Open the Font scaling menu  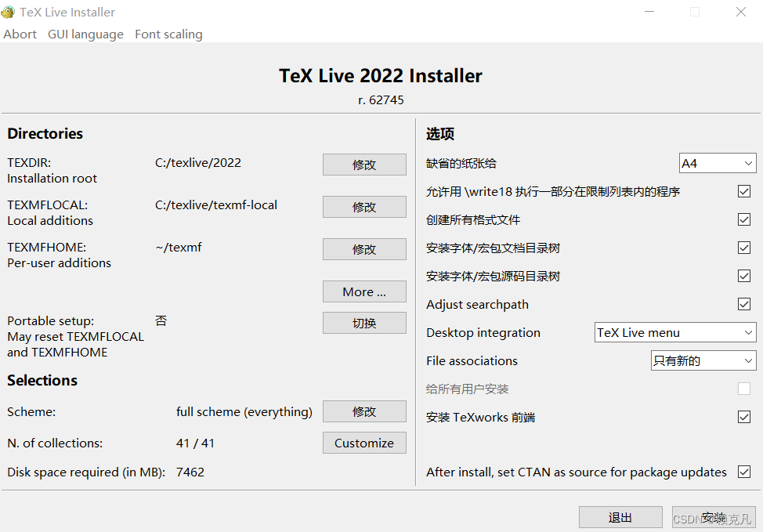tap(168, 34)
